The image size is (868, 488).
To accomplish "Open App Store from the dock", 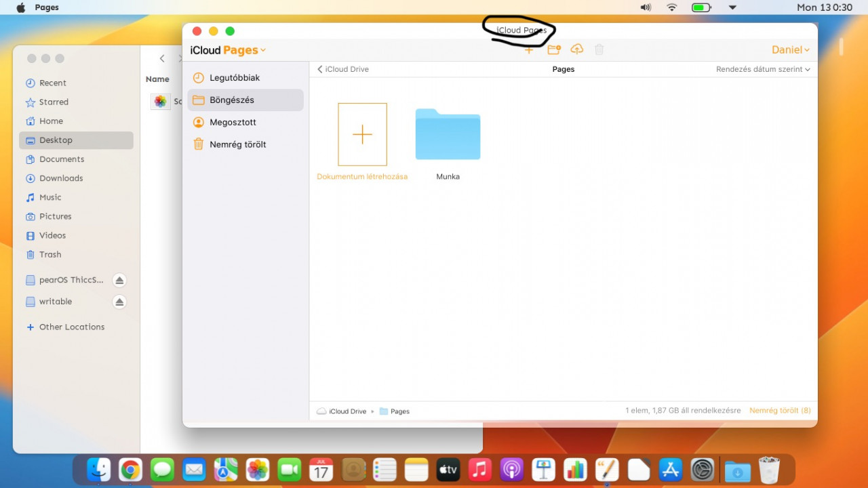I will tap(671, 470).
